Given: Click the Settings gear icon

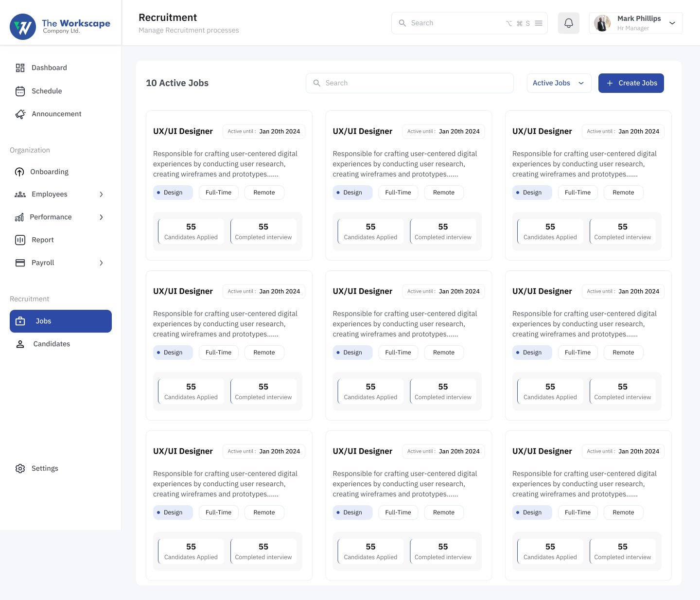Looking at the screenshot, I should click(x=20, y=468).
